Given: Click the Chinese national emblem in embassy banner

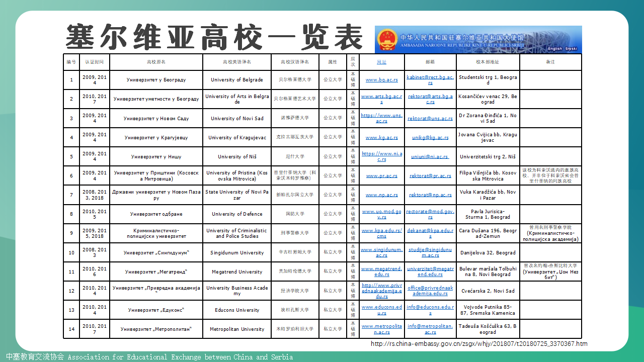Looking at the screenshot, I should tap(386, 39).
